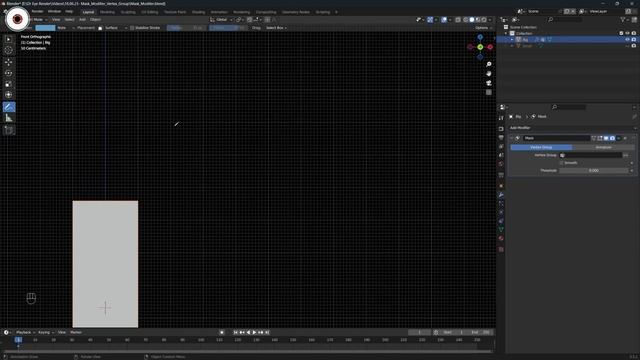
Task: Open the Render menu
Action: coord(37,11)
